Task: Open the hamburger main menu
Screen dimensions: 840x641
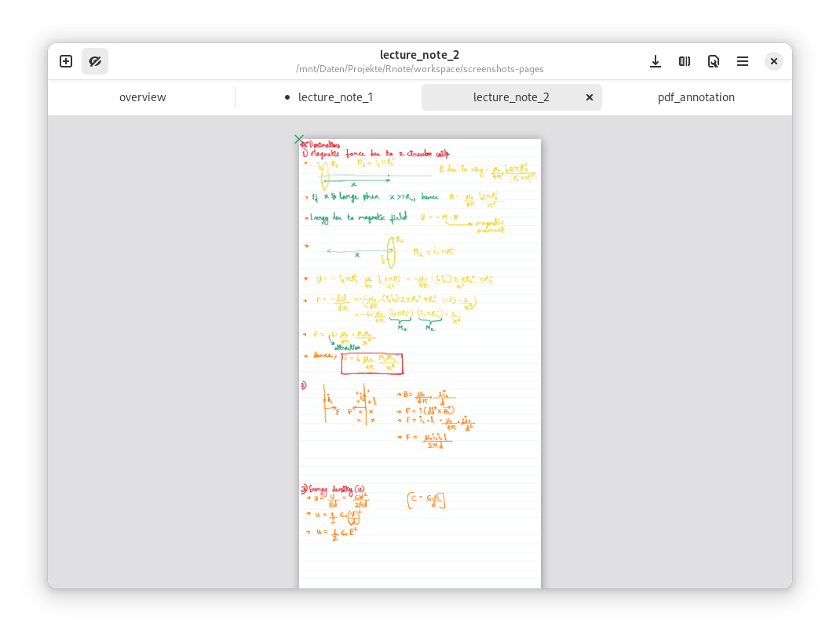Action: tap(743, 61)
